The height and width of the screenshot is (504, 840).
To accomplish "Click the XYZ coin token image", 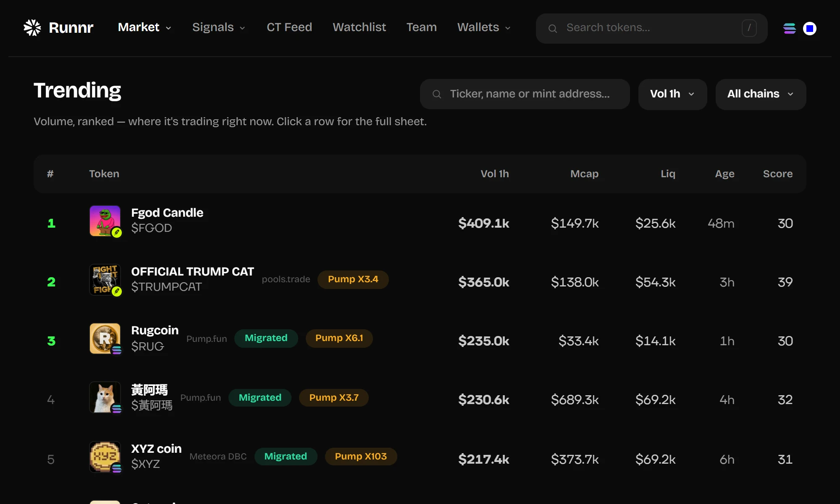I will point(105,457).
